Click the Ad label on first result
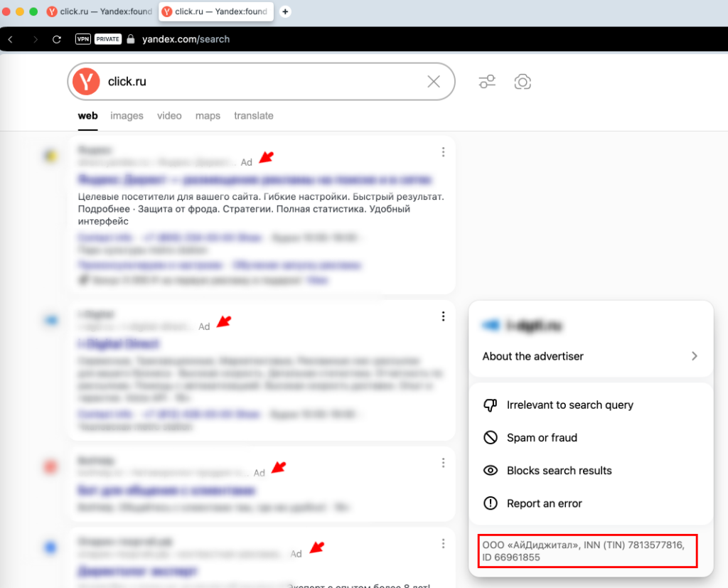The image size is (728, 588). 247,162
